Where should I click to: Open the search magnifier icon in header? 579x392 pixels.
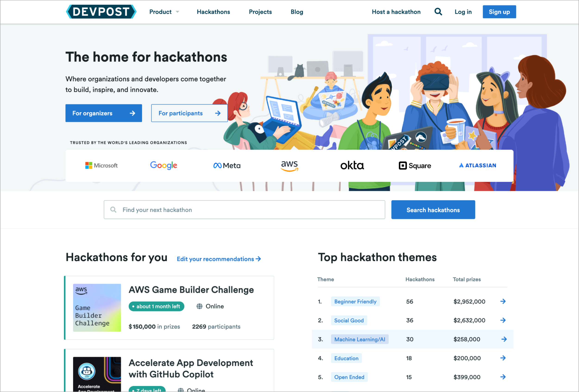(x=438, y=12)
